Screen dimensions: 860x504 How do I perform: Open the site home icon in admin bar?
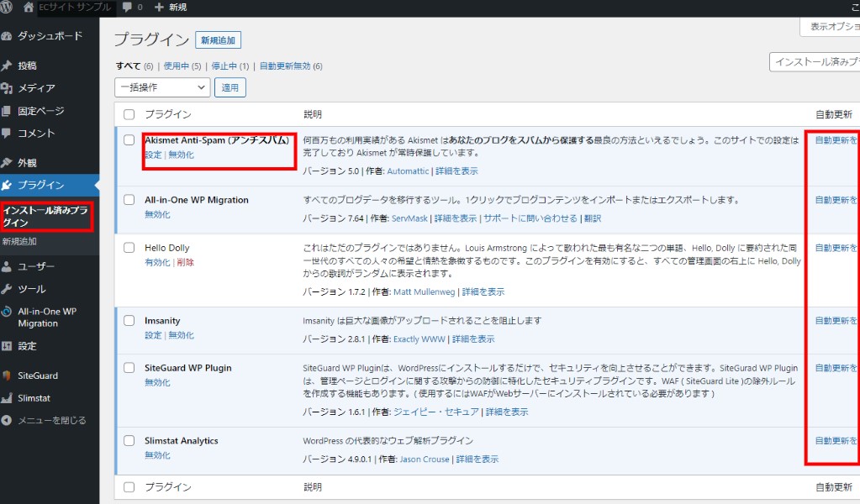(x=29, y=8)
